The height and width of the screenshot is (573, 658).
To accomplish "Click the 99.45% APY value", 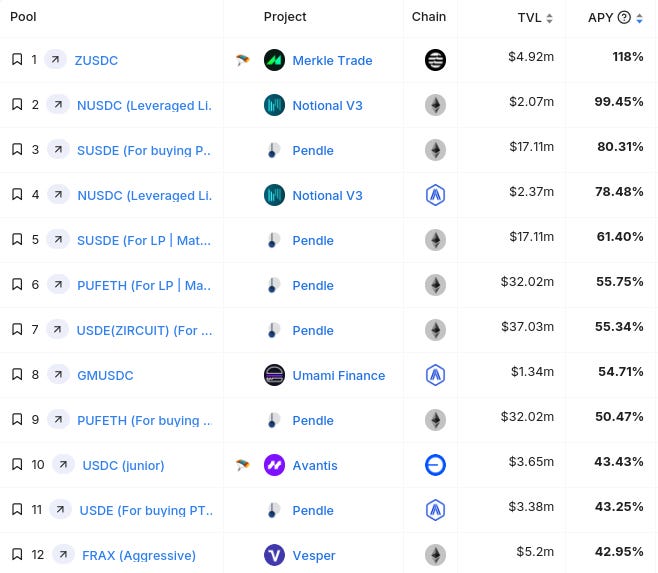I will click(x=619, y=101).
